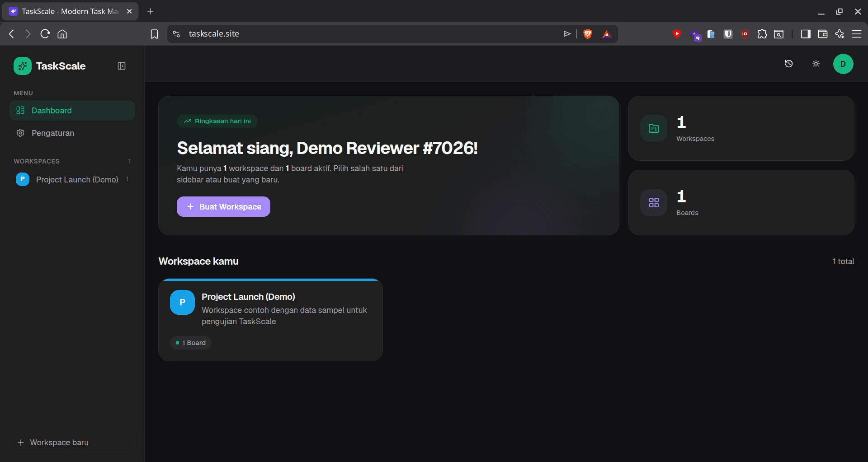Open Brave Shields lion icon
Screen dimensions: 868x462
pyautogui.click(x=588, y=34)
